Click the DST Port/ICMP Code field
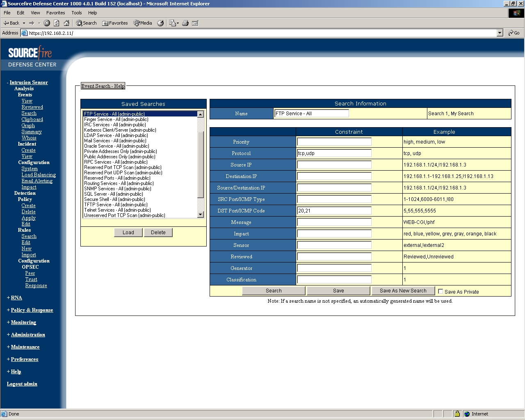The image size is (525, 420). [334, 211]
